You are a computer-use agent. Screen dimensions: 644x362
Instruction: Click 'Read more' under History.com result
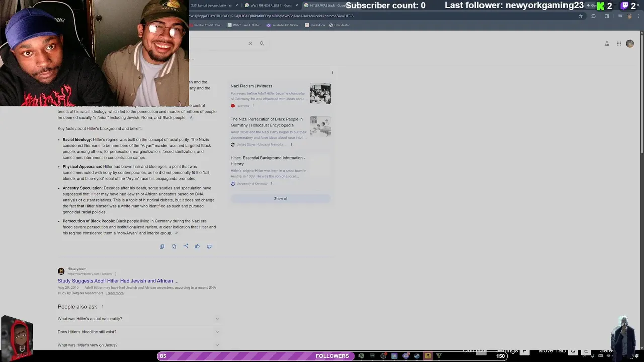click(x=115, y=293)
